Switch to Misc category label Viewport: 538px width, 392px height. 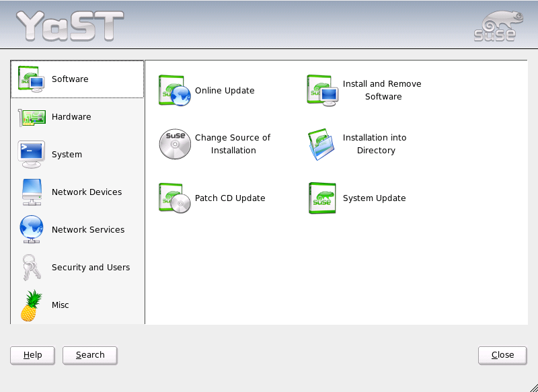tap(61, 305)
